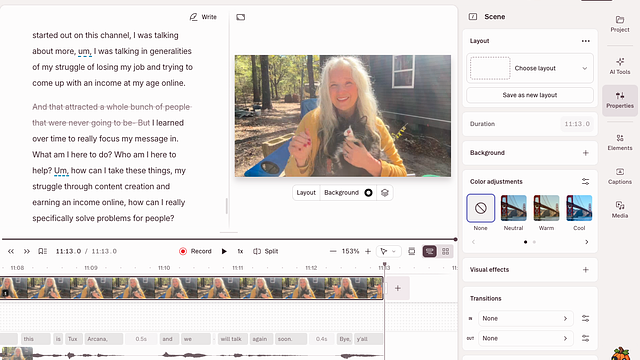The height and width of the screenshot is (360, 640).
Task: Click the 'soon.' word block
Action: click(290, 339)
